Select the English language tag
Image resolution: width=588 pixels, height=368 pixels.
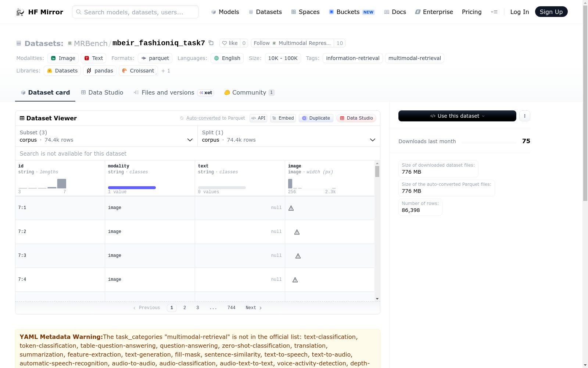tap(227, 58)
